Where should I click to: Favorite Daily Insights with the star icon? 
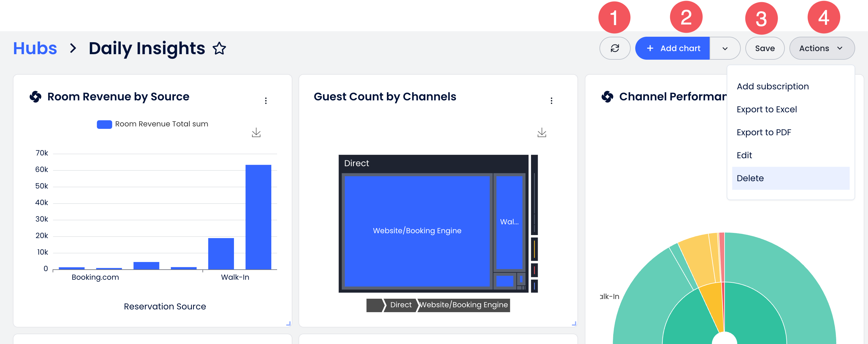tap(219, 48)
